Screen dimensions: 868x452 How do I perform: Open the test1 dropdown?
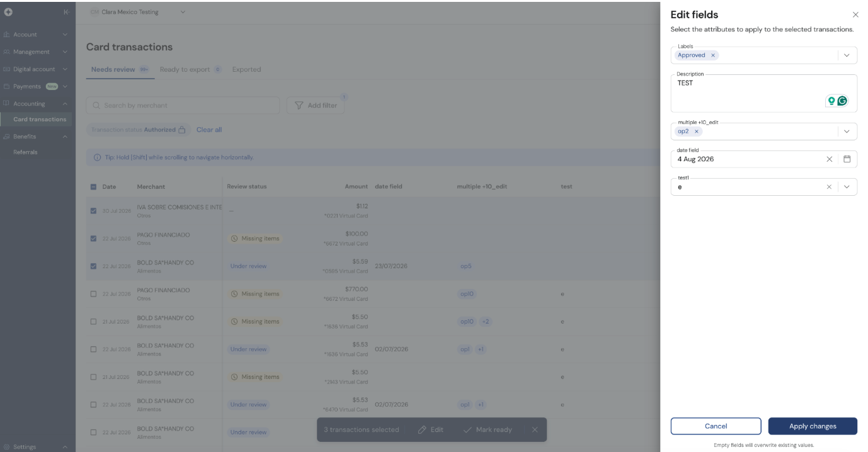pyautogui.click(x=847, y=187)
